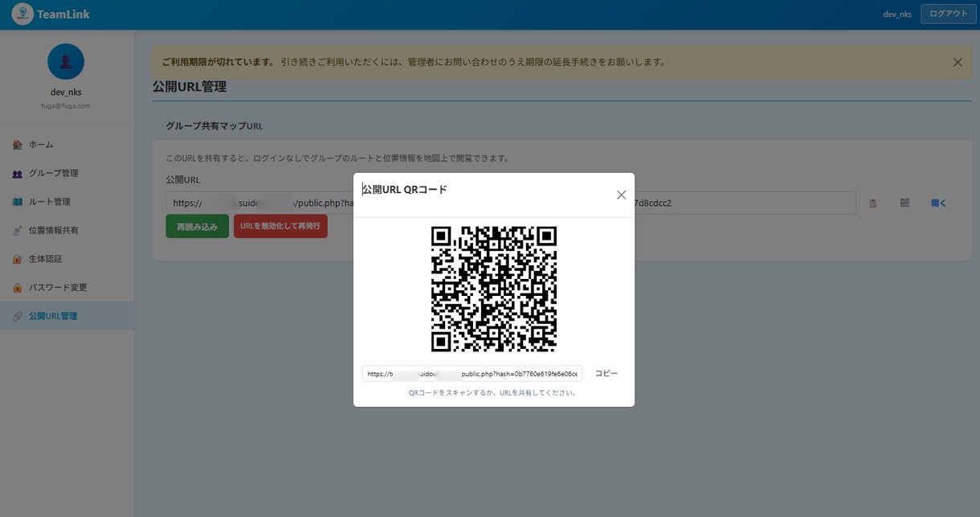Click the group management people icon
980x517 pixels.
18,174
